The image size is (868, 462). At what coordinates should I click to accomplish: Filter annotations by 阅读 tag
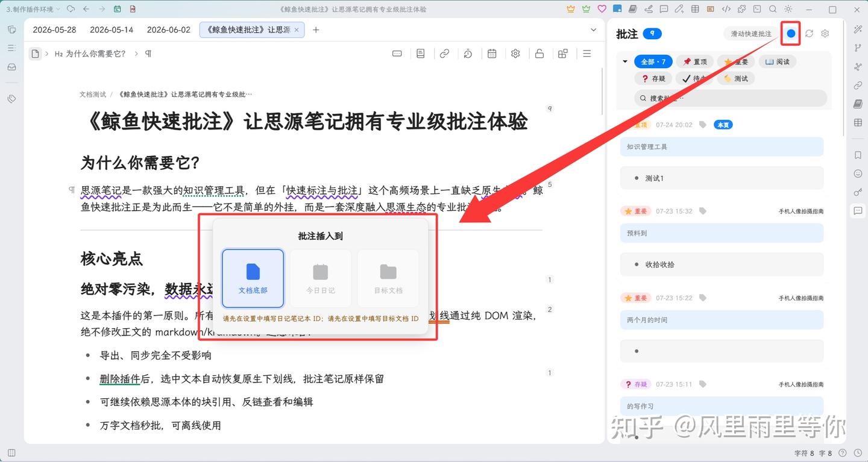click(777, 61)
